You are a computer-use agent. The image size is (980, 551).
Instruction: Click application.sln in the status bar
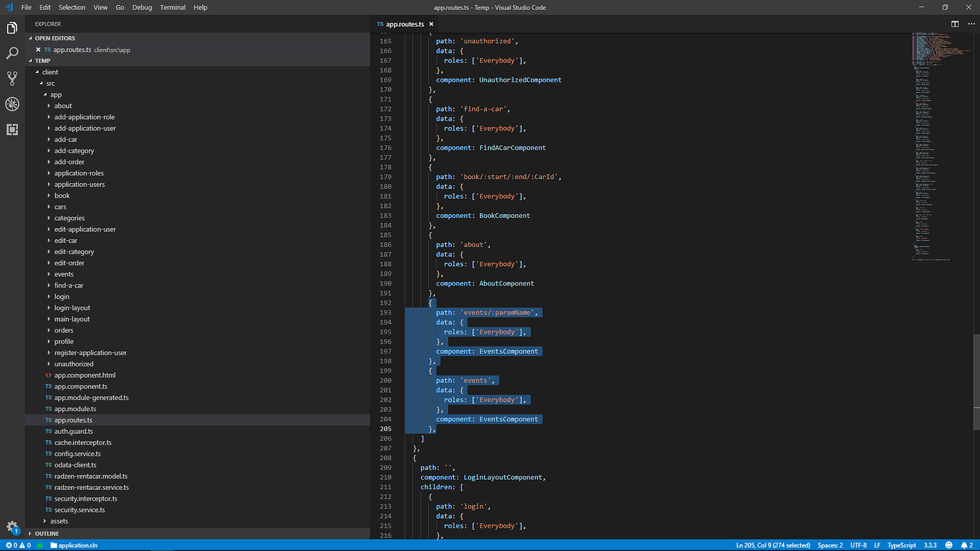73,545
